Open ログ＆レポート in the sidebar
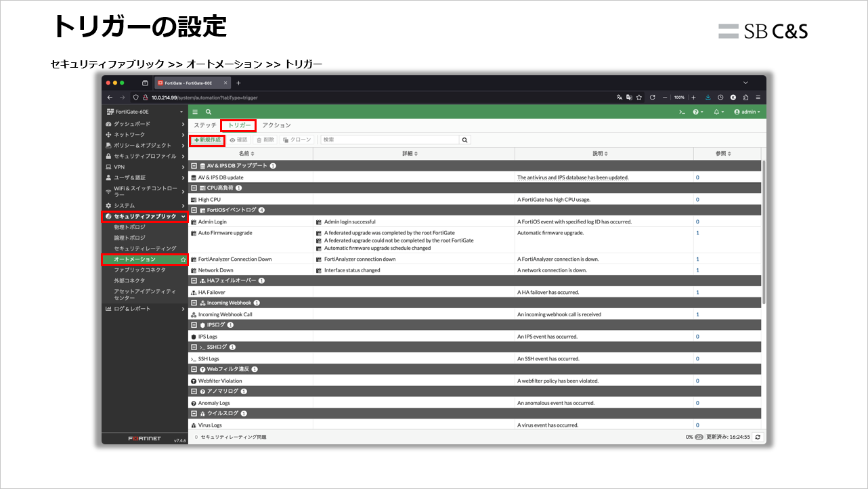This screenshot has width=868, height=489. [144, 309]
